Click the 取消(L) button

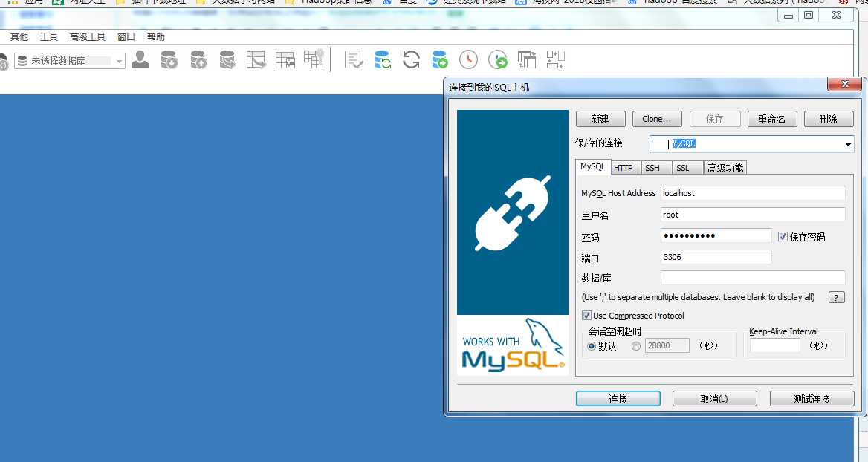coord(715,398)
